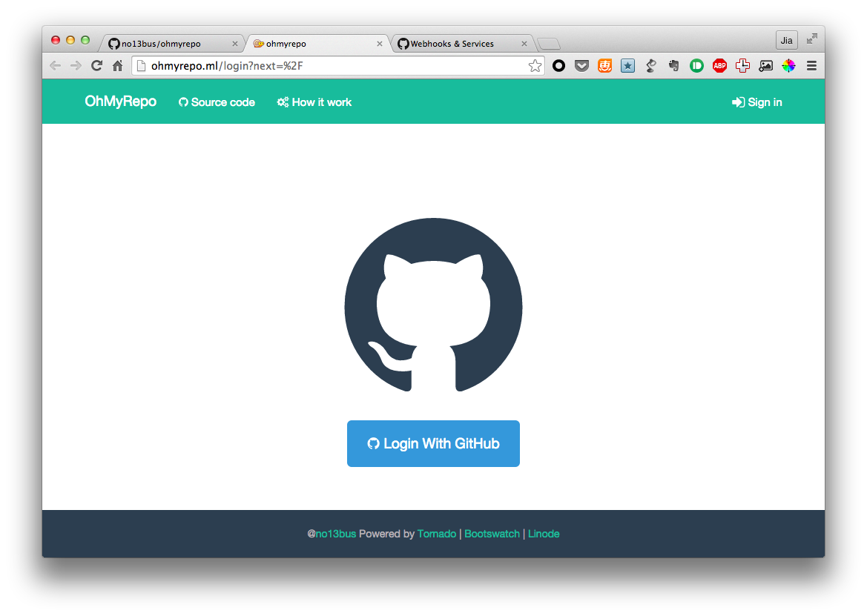Viewport: 867px width, 616px height.
Task: Reload the page with the refresh icon
Action: click(96, 66)
